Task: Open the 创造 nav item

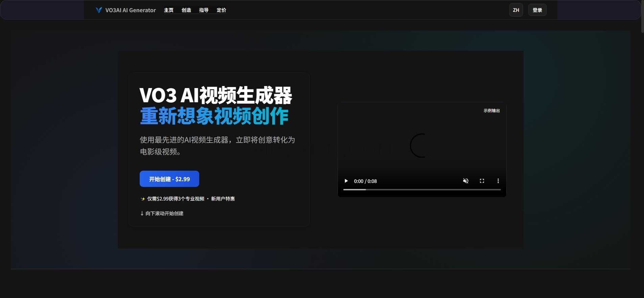Action: click(186, 10)
